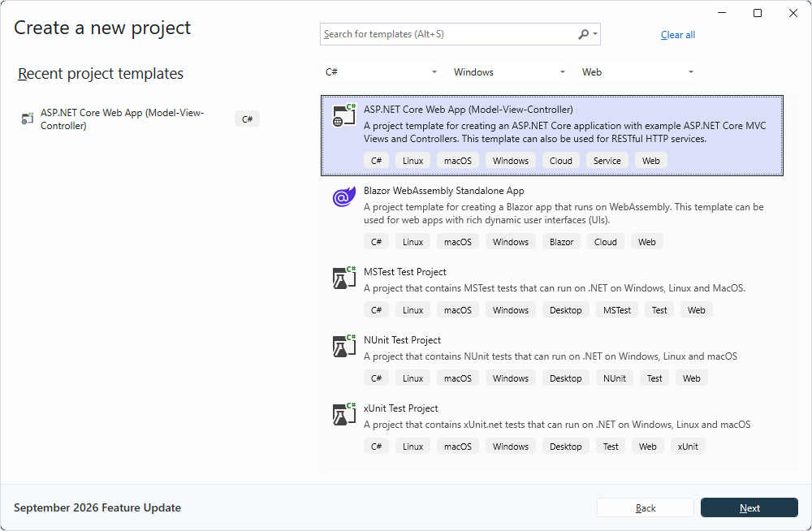Image resolution: width=812 pixels, height=531 pixels.
Task: Click the Desktop tag on MSTest Test Project
Action: [x=565, y=310]
